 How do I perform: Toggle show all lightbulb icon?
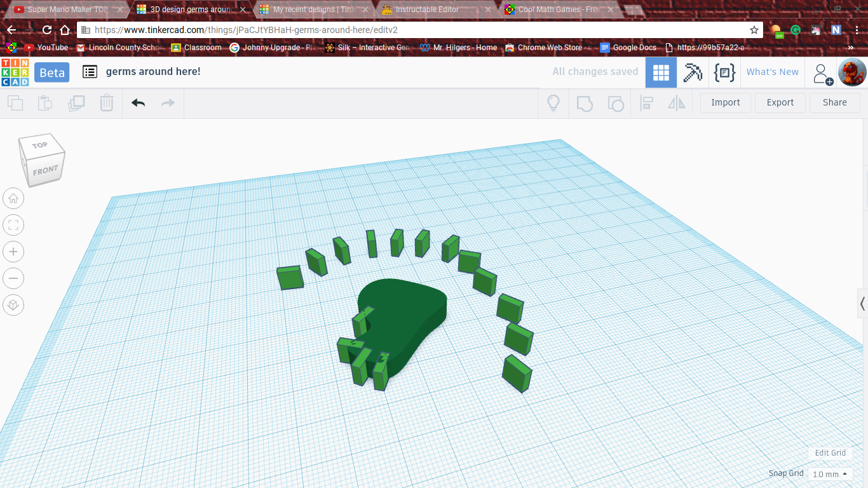coord(553,103)
